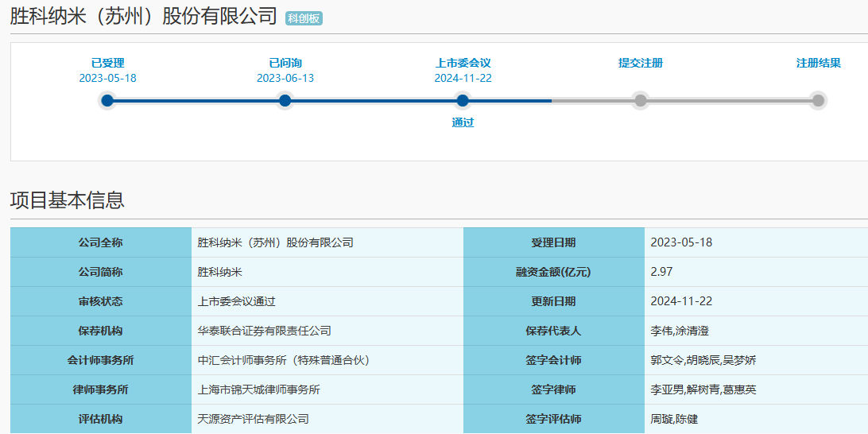Image resolution: width=868 pixels, height=434 pixels.
Task: Click the sponsor name 华泰联合证券有限责任公司
Action: (264, 331)
